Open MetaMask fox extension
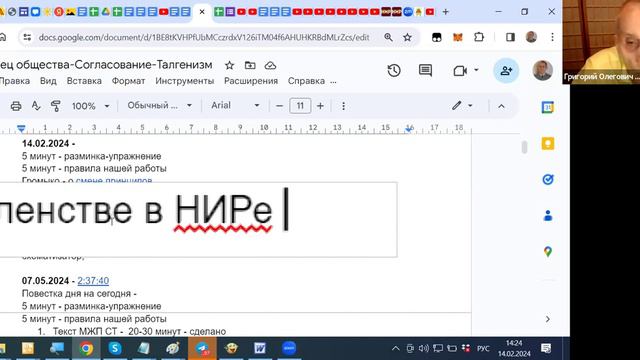Image resolution: width=640 pixels, height=360 pixels. (458, 37)
